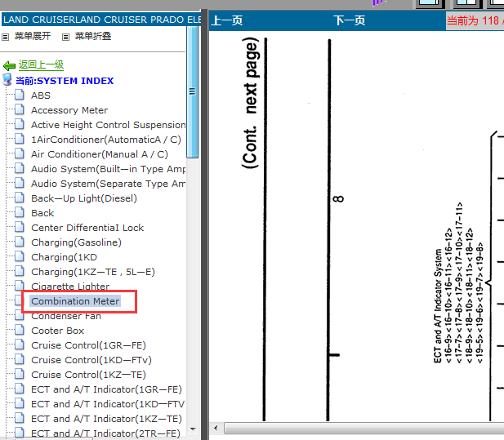Screen dimensions: 504x440
Task: Click the diagram horizontal scroll left arrow
Action: click(x=216, y=428)
